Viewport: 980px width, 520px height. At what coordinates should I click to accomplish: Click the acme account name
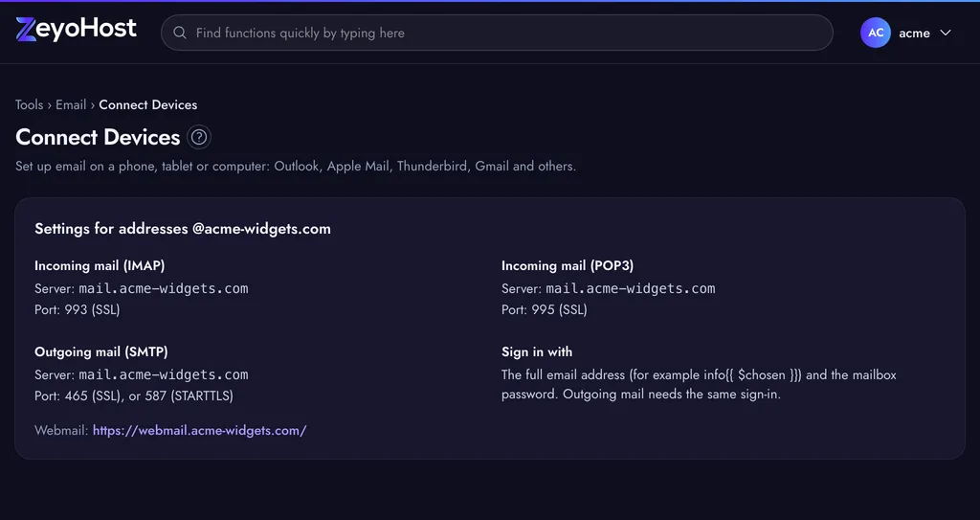tap(914, 34)
